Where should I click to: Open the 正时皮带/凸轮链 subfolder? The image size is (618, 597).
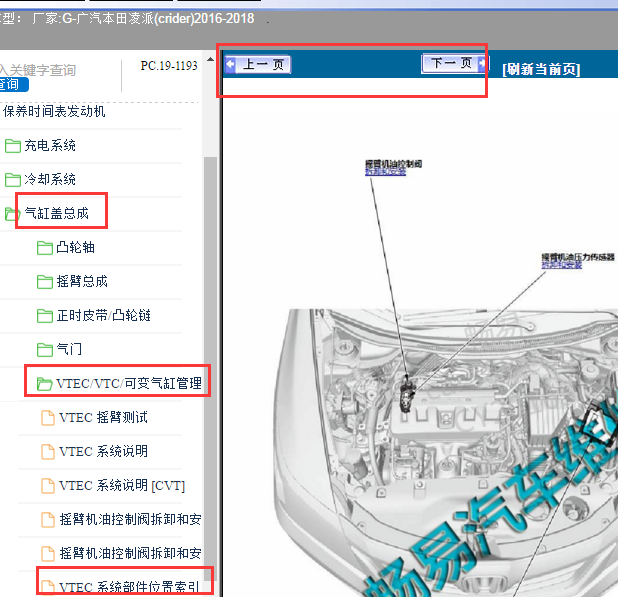point(103,315)
